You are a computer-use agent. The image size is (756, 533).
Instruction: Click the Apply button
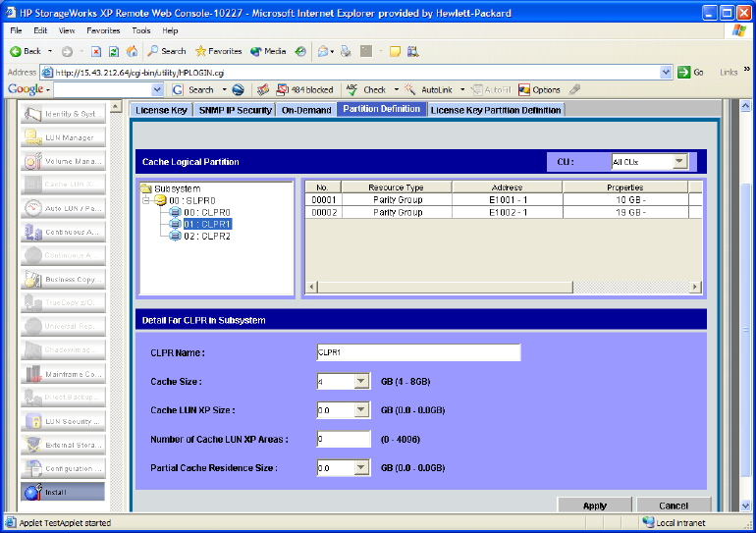594,506
